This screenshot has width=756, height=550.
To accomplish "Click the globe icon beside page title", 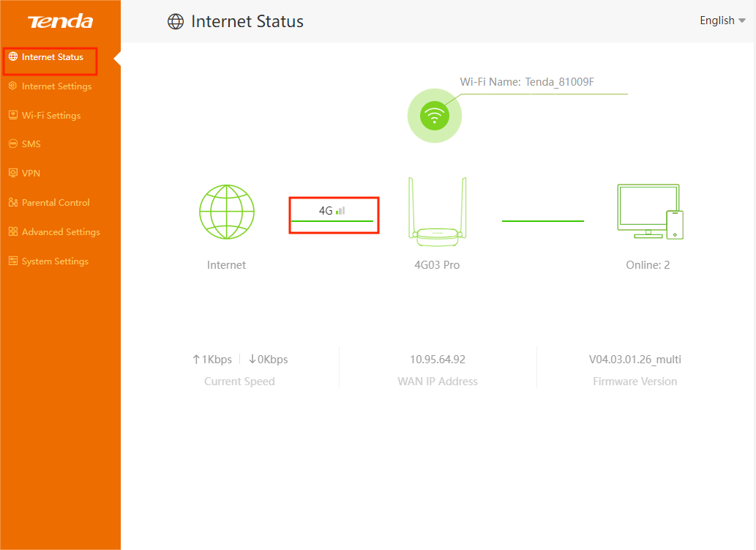I will pos(176,22).
